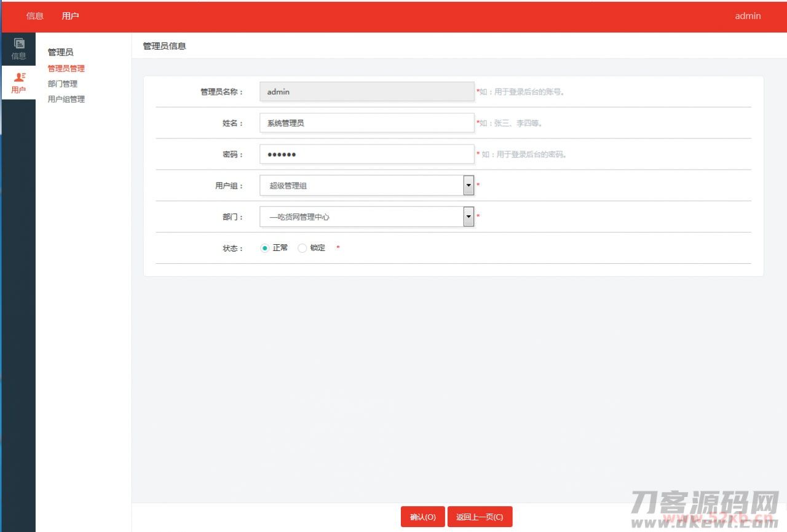The width and height of the screenshot is (787, 532).
Task: Click the 管理员 section heading in sidebar
Action: (60, 52)
